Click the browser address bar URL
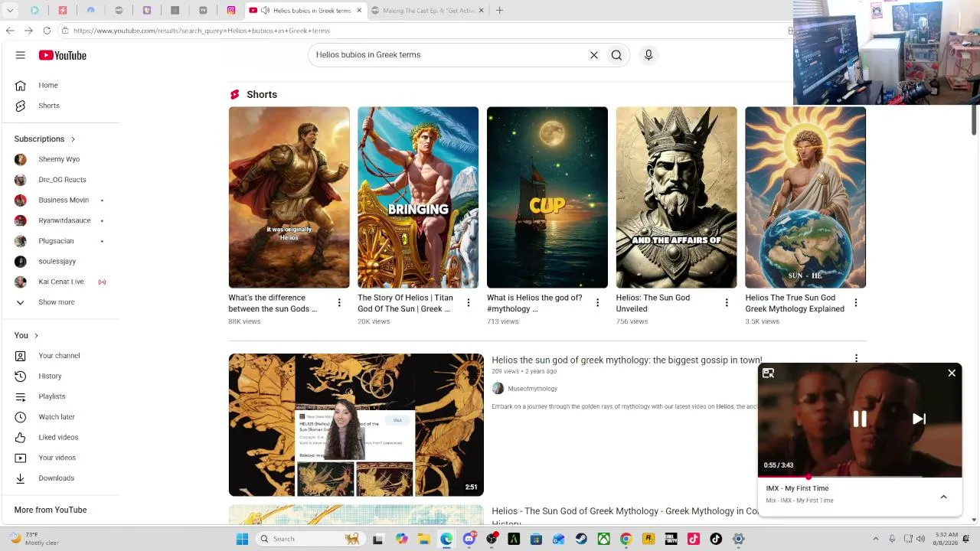This screenshot has width=980, height=551. click(x=201, y=31)
